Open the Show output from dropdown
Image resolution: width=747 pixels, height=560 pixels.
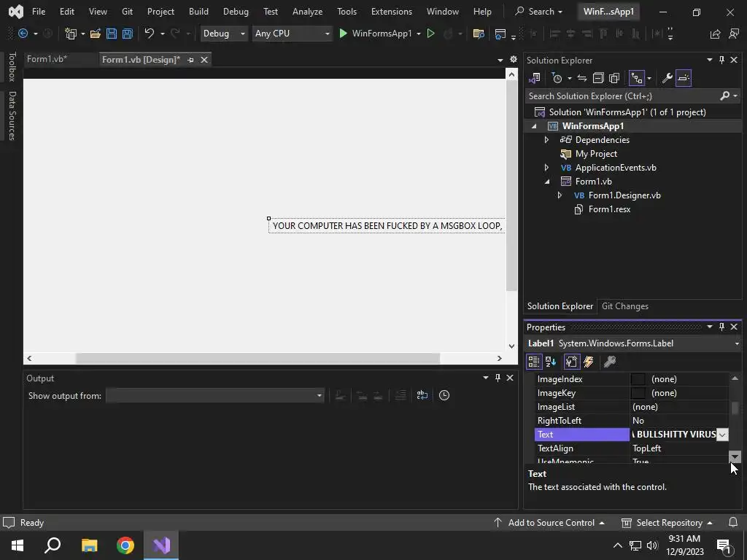[x=214, y=395]
